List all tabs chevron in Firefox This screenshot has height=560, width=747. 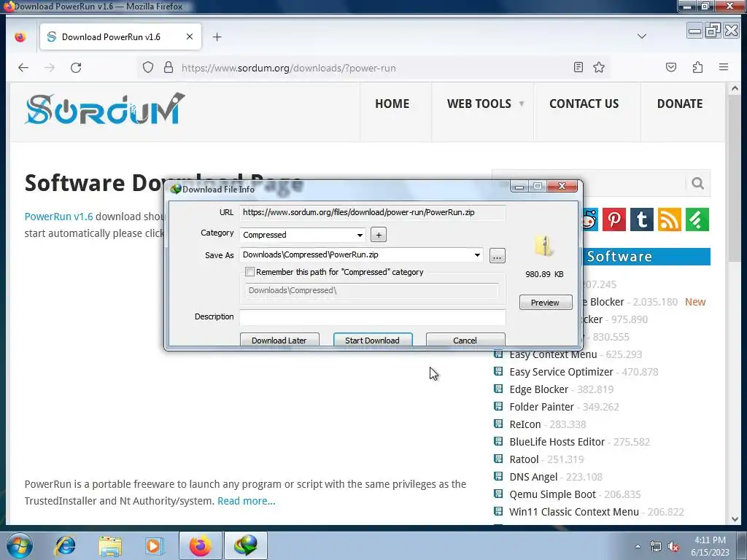642,36
